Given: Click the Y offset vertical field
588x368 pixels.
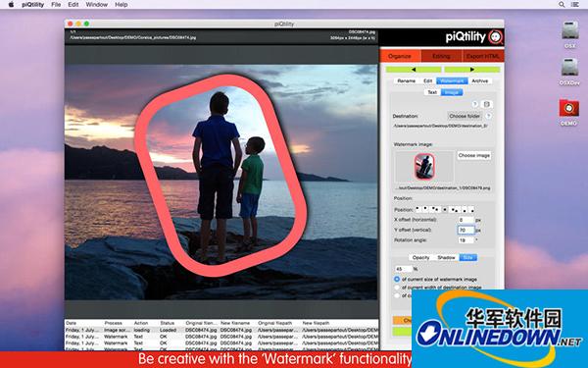Looking at the screenshot, I should (x=465, y=230).
